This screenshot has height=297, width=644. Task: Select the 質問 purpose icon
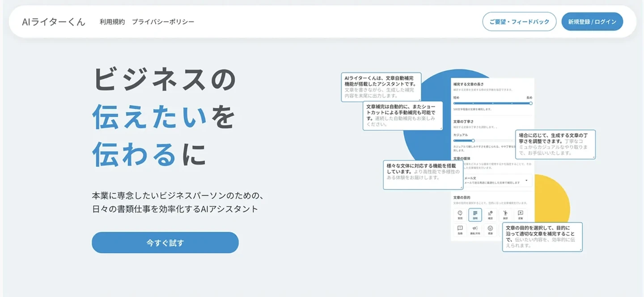[460, 215]
